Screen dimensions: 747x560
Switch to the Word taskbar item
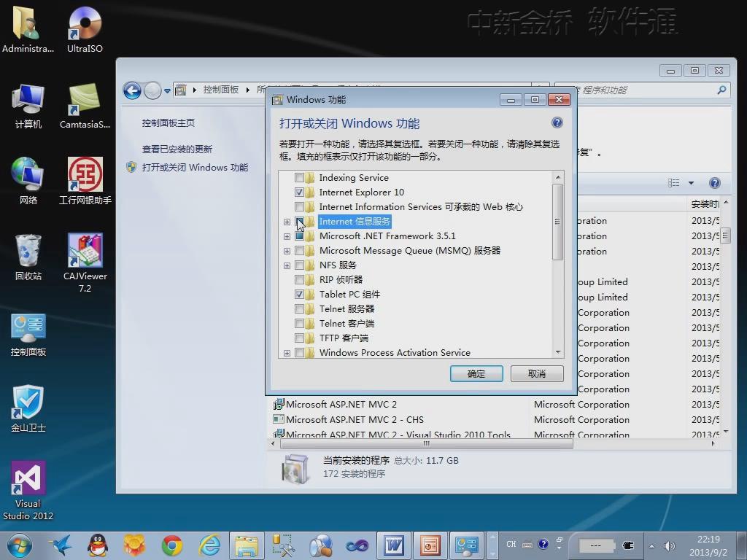click(393, 545)
